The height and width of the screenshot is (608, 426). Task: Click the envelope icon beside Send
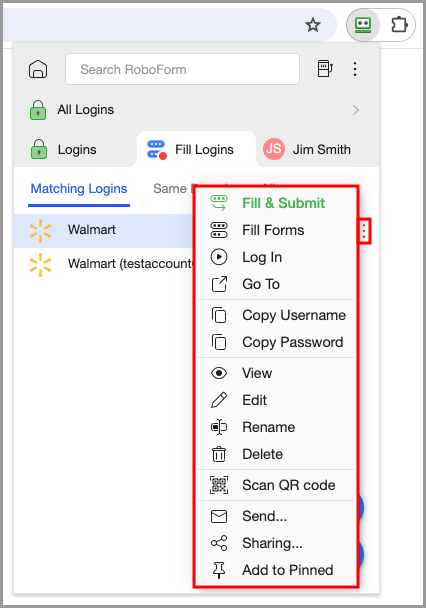(x=219, y=516)
